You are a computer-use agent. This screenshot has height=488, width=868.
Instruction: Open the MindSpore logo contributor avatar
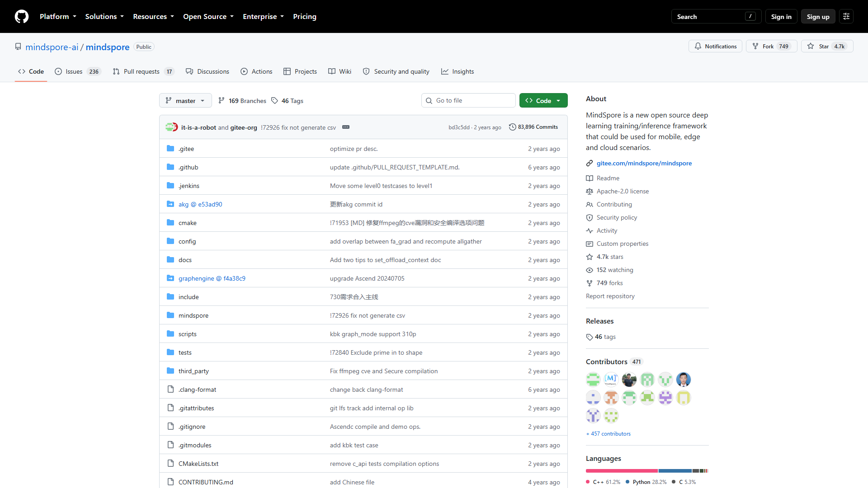pos(611,380)
